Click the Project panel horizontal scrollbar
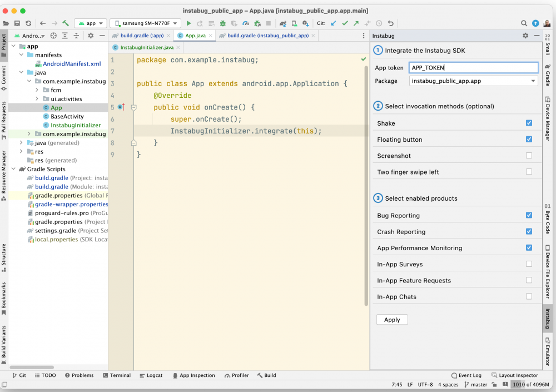The width and height of the screenshot is (556, 392). pyautogui.click(x=32, y=367)
